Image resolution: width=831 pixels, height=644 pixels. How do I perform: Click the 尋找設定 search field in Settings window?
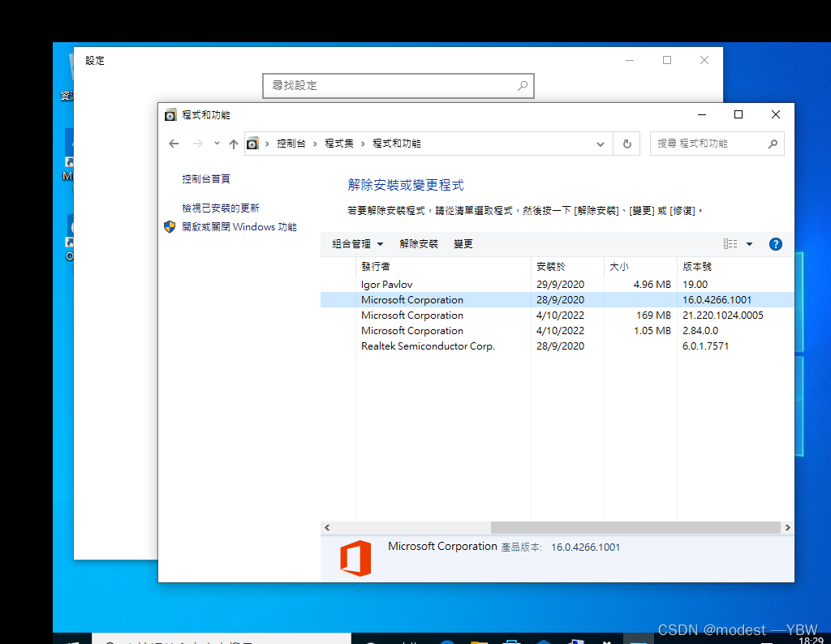pos(398,86)
